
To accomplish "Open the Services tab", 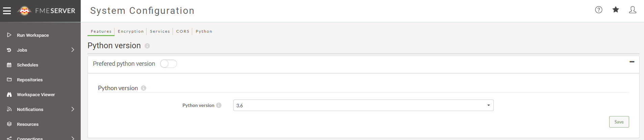I will (160, 31).
